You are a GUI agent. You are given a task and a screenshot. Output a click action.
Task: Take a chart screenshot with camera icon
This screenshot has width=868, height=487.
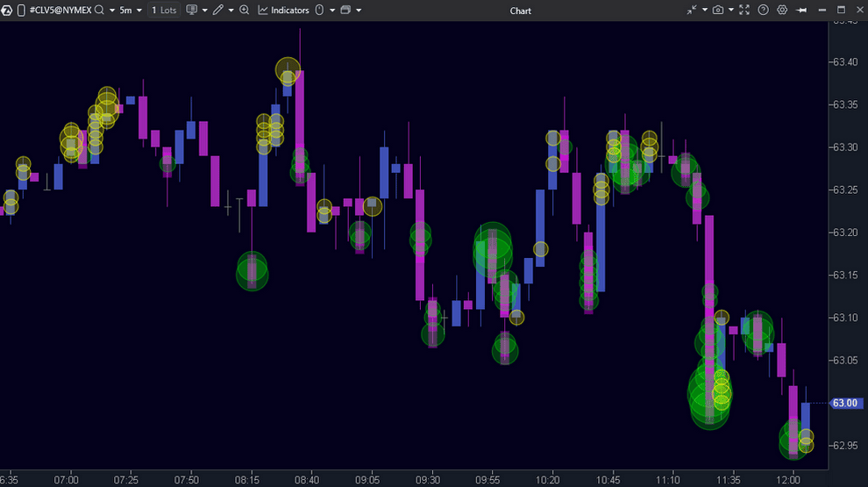718,11
